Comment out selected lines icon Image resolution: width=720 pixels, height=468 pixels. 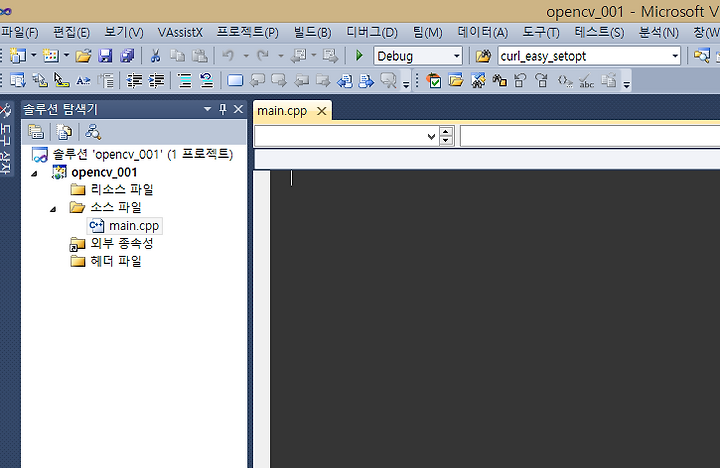(185, 81)
